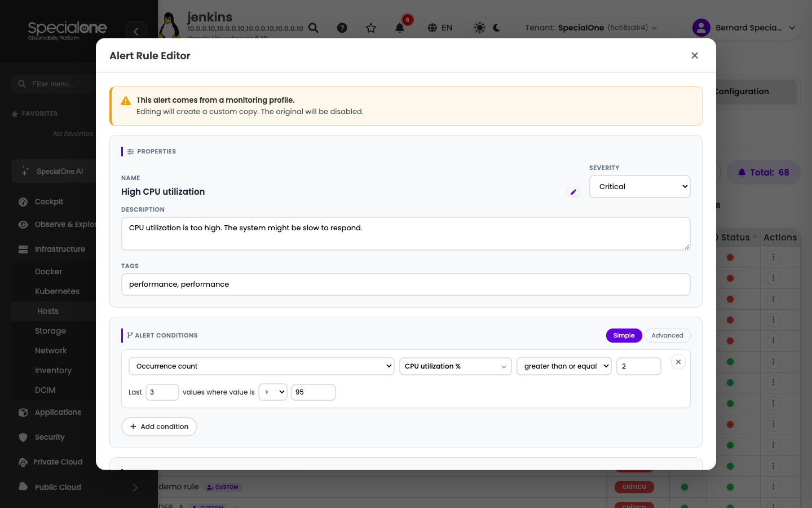The image size is (812, 508).
Task: Open the Severity dropdown set to Critical
Action: [x=640, y=187]
